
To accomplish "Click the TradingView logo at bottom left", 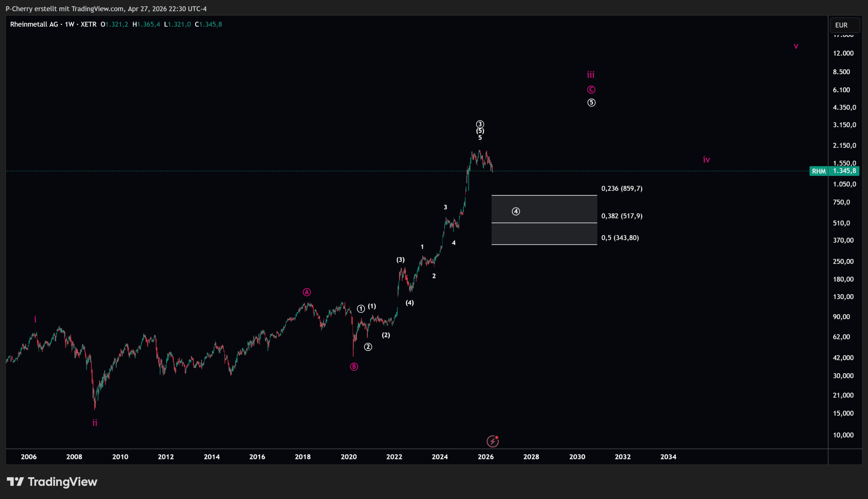I will point(52,482).
